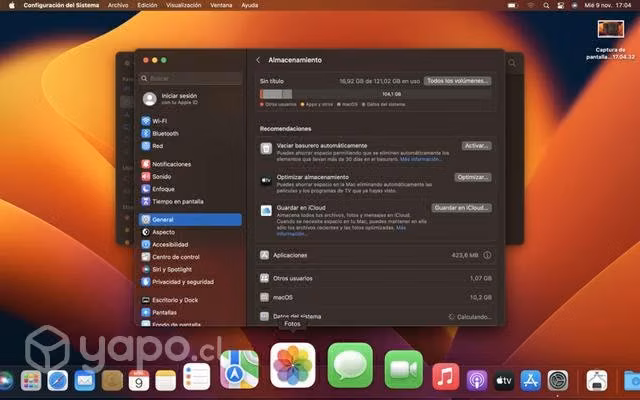640x400 pixels.
Task: Click battery status icon
Action: coord(513,5)
